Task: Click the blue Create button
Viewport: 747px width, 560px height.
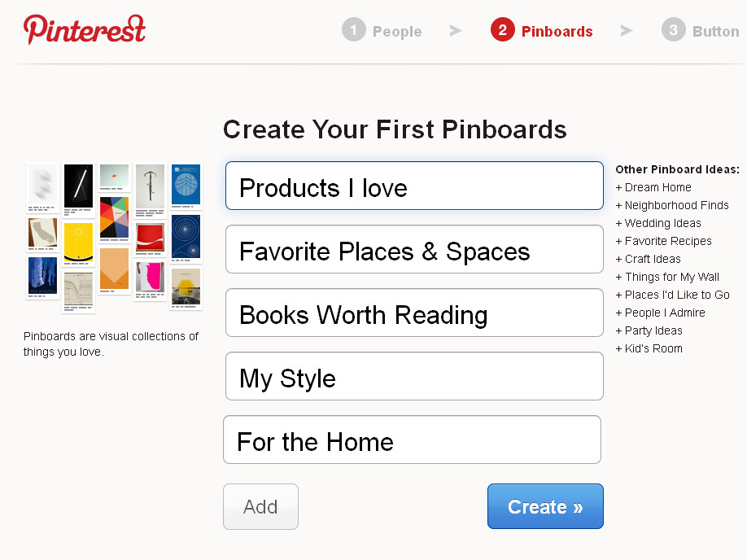Action: click(545, 506)
